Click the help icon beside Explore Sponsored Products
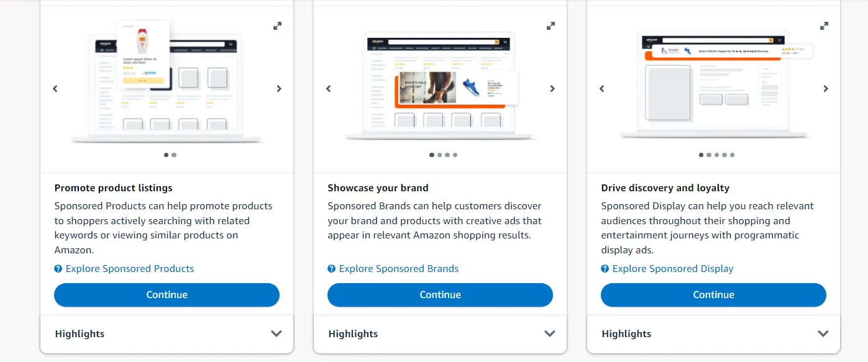The image size is (868, 362). tap(58, 268)
